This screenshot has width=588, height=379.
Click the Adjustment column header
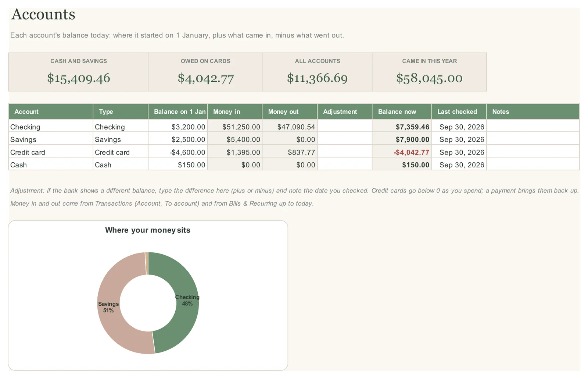pyautogui.click(x=345, y=111)
